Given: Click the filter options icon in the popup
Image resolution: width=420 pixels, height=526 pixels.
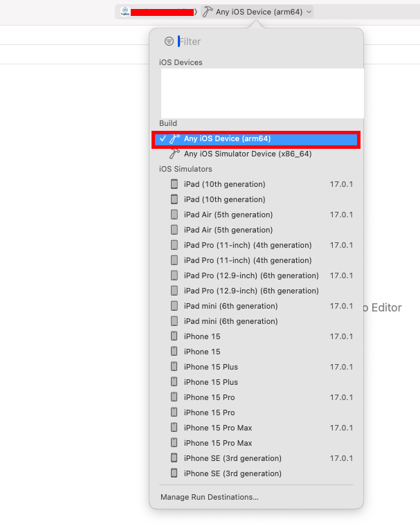Looking at the screenshot, I should tap(169, 42).
